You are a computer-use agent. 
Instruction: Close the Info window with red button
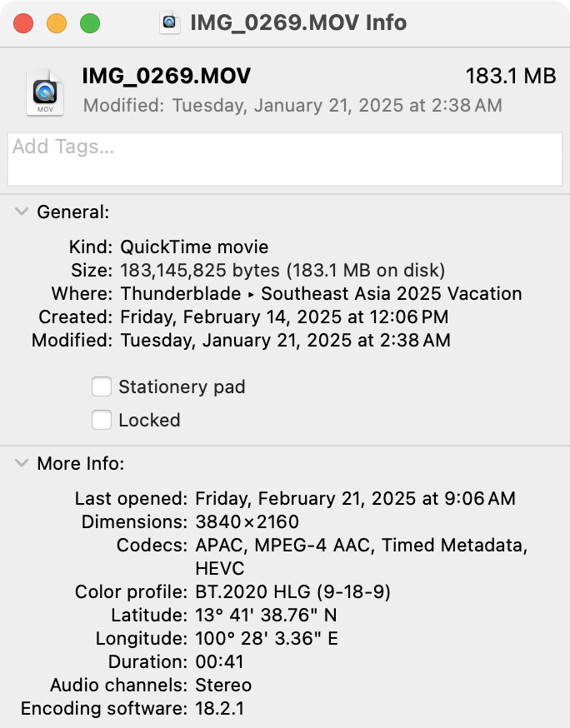[x=23, y=23]
